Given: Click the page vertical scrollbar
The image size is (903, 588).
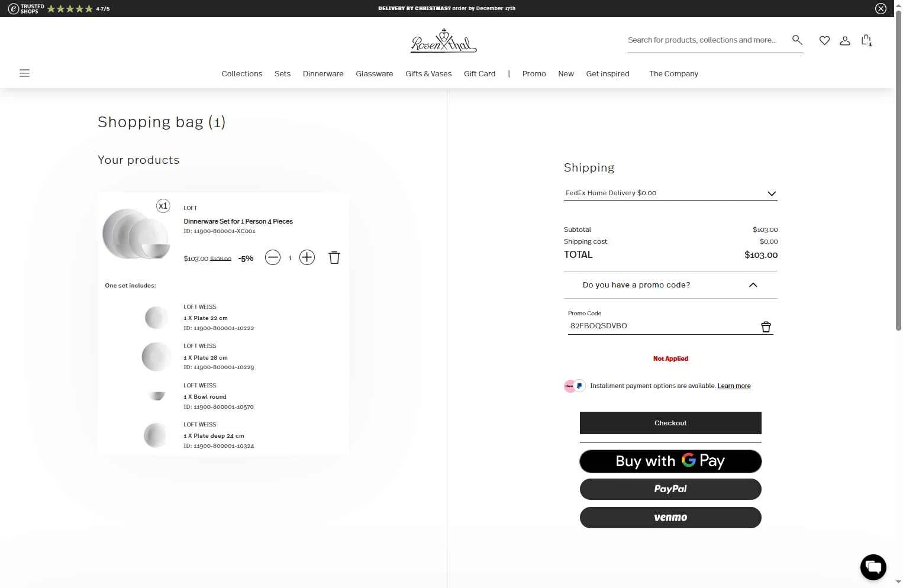Looking at the screenshot, I should click(x=898, y=172).
